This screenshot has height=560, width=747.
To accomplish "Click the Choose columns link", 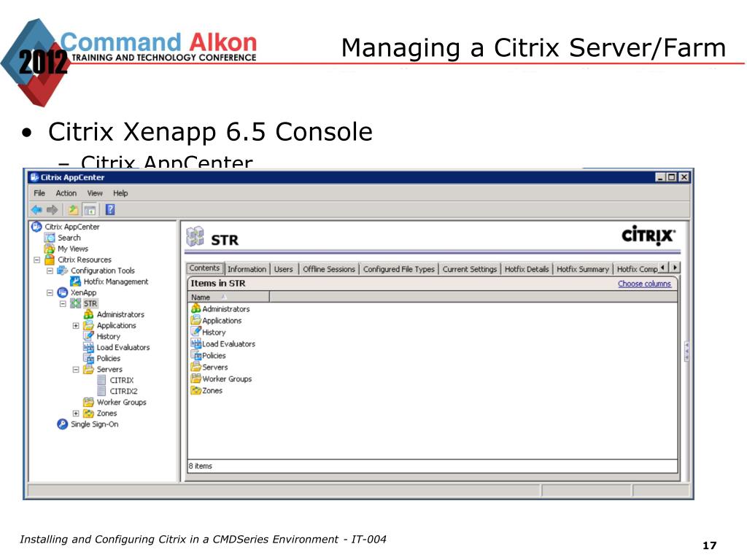I will [x=644, y=284].
